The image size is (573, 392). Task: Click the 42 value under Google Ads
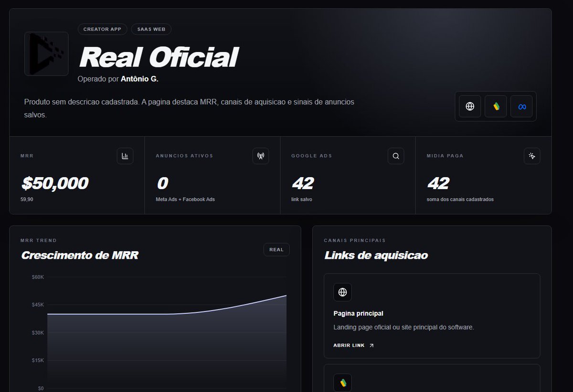pyautogui.click(x=303, y=183)
